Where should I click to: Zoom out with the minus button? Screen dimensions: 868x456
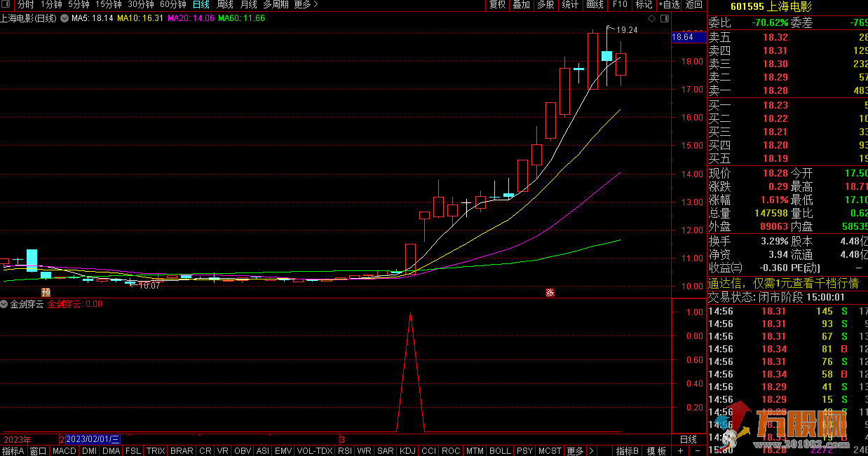tap(697, 451)
